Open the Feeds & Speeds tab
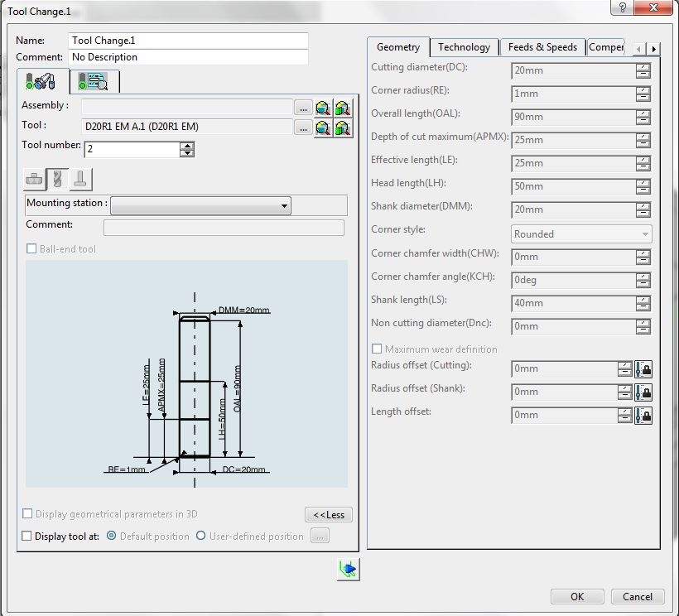Viewport: 679px width, 616px height. click(542, 47)
